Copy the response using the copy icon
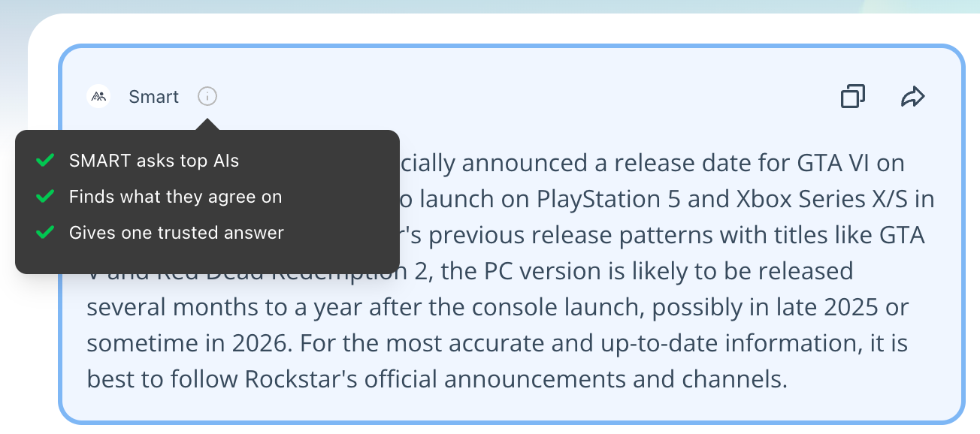Screen dimensions: 980x434 [x=853, y=96]
